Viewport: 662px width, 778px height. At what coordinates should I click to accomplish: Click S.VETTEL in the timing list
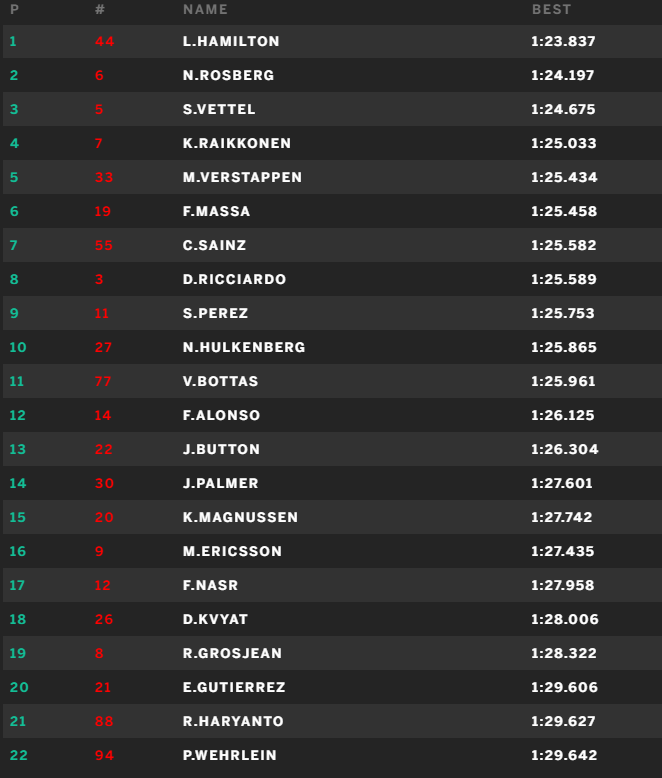point(219,109)
